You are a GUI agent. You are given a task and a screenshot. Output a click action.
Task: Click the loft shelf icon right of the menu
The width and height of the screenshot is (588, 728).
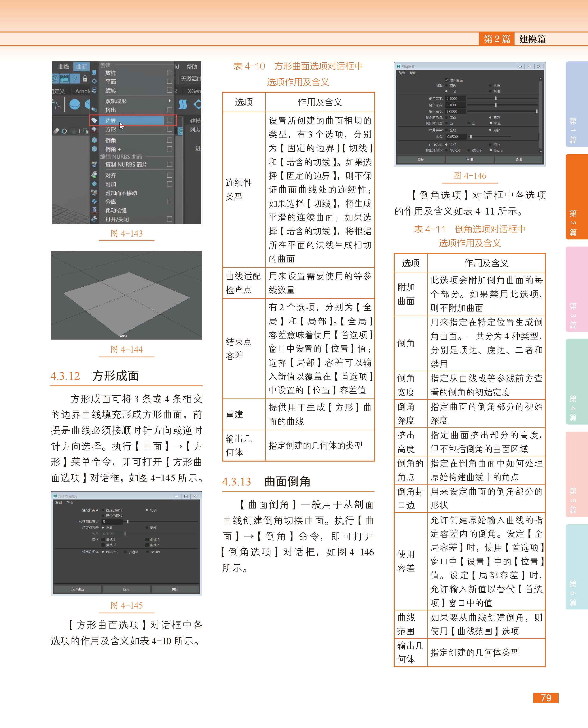tap(183, 104)
